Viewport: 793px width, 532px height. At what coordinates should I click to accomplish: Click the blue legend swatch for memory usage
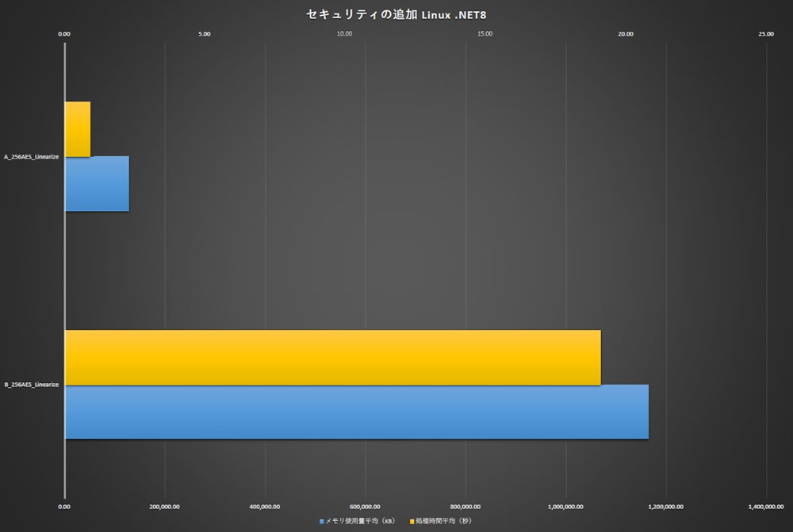[x=321, y=521]
